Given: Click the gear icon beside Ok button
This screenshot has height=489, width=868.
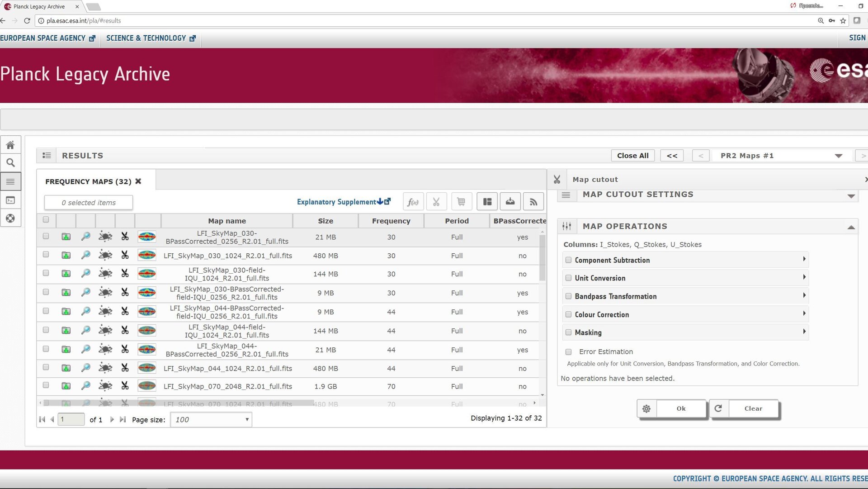Looking at the screenshot, I should pos(646,408).
